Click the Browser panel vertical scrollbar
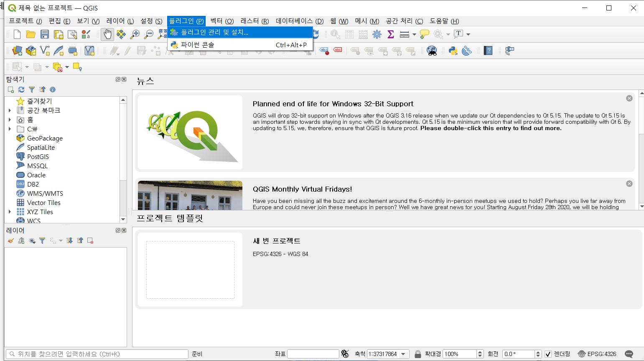Screen dimensions: 644x361 click(x=123, y=159)
